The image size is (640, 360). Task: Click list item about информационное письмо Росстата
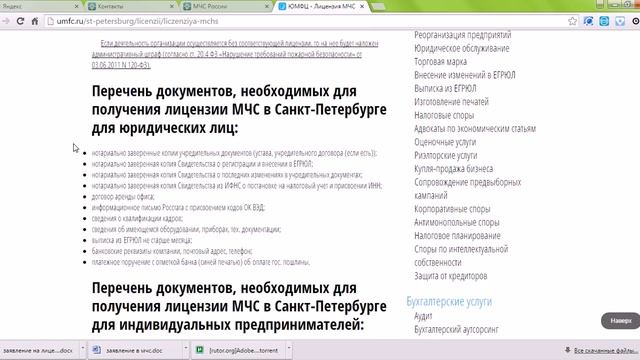point(178,207)
